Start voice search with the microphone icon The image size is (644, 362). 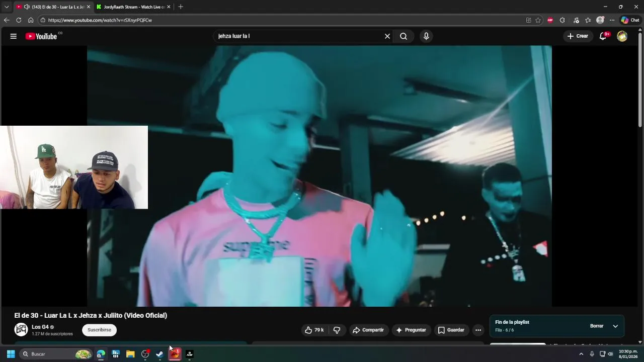click(x=426, y=36)
